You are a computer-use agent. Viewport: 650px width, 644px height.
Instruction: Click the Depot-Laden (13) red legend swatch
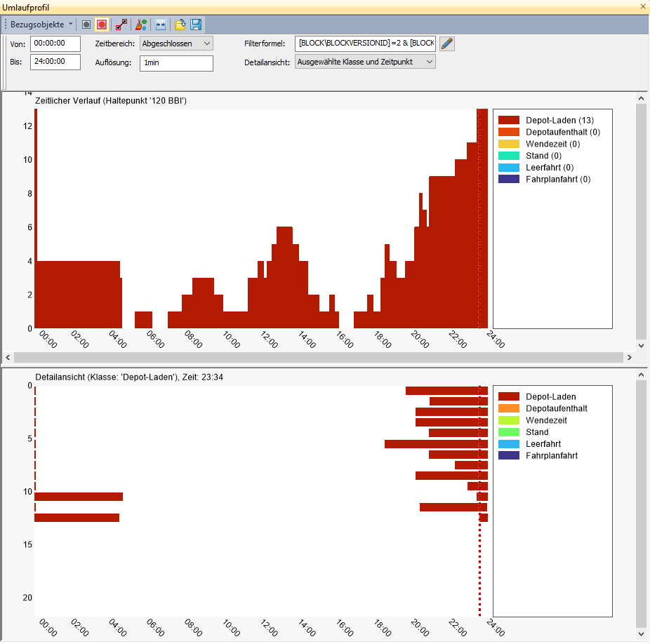point(508,121)
